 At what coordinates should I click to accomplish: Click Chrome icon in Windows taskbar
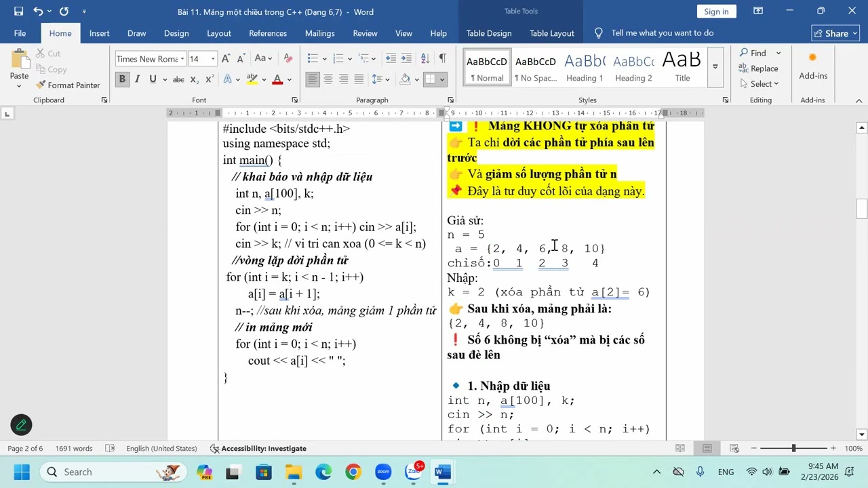click(353, 472)
